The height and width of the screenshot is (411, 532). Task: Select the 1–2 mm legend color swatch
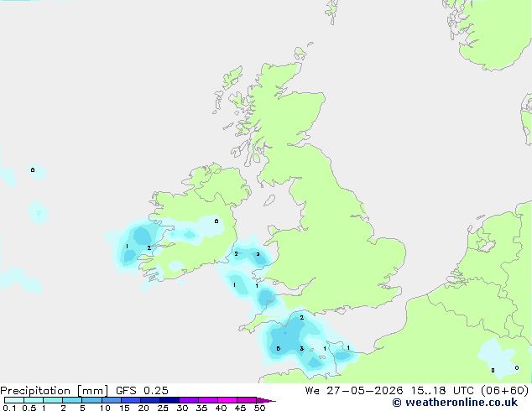[53, 400]
